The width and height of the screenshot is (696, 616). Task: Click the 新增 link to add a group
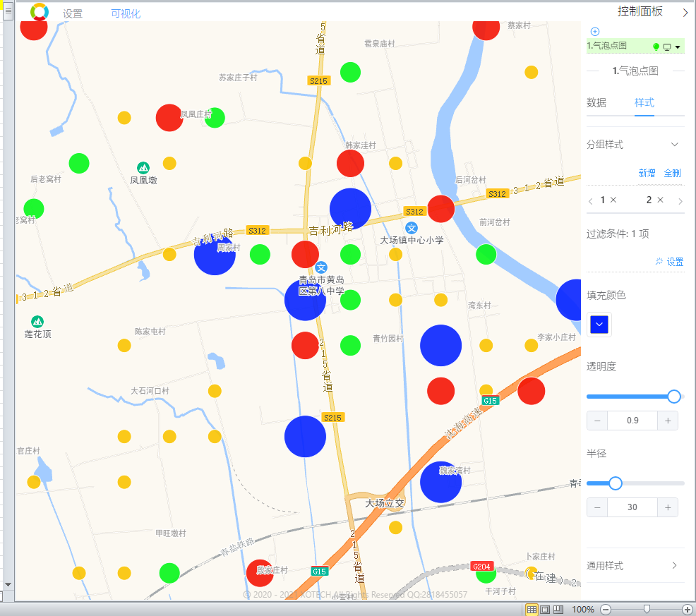(647, 173)
